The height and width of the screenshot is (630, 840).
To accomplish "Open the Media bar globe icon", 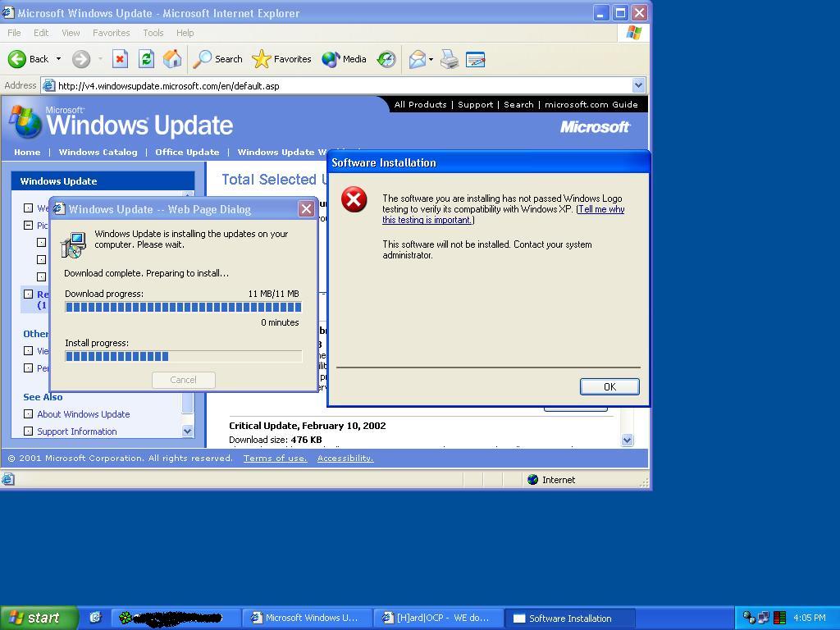I will point(331,59).
